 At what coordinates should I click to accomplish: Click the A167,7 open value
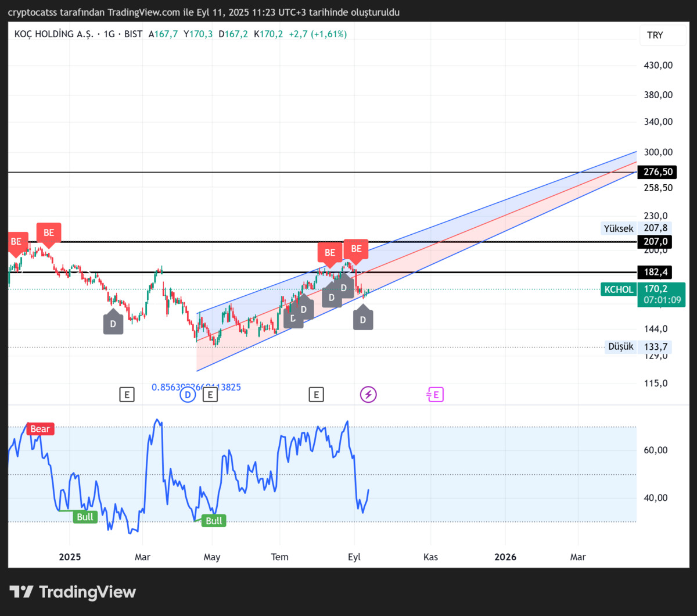[x=163, y=34]
